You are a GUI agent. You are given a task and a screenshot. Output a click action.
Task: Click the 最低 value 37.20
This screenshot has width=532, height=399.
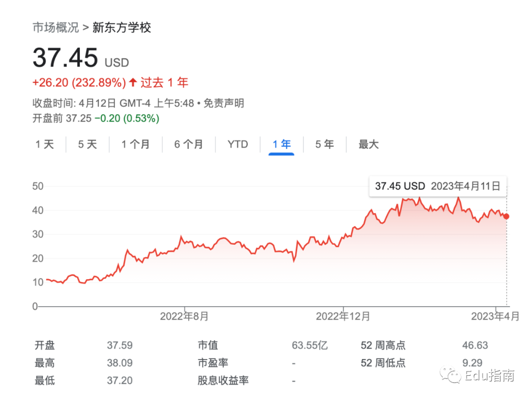[x=120, y=381]
